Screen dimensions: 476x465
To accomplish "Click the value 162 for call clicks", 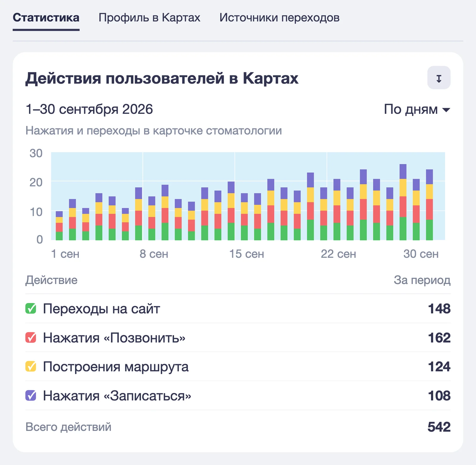I will pyautogui.click(x=439, y=338).
